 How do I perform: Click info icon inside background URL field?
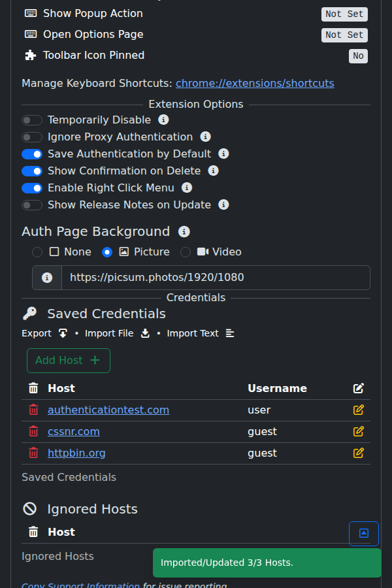[46, 277]
